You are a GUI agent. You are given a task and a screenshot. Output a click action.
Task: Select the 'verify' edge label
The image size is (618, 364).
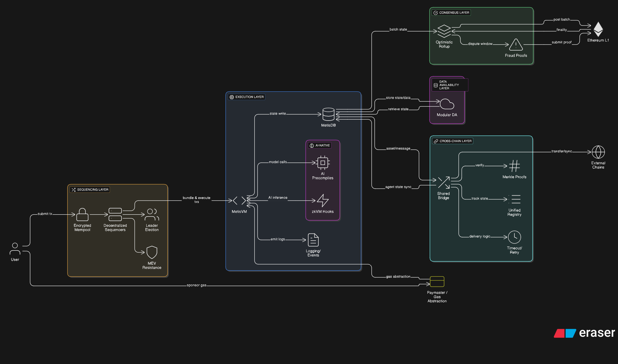480,165
